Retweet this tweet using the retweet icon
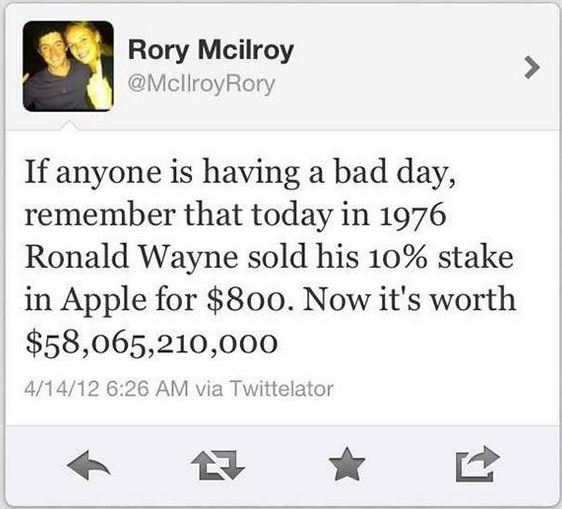562x509 pixels. [x=218, y=465]
